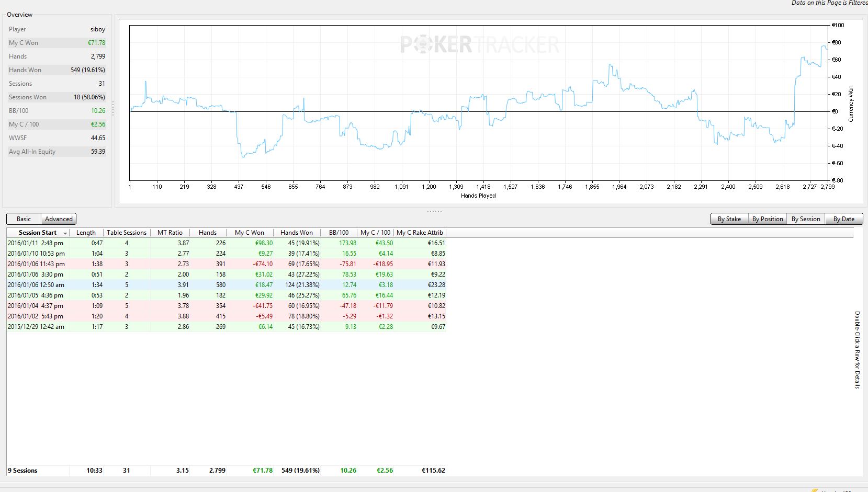Select session 2016/01/06 11:43 pm row
868x492 pixels.
click(226, 264)
